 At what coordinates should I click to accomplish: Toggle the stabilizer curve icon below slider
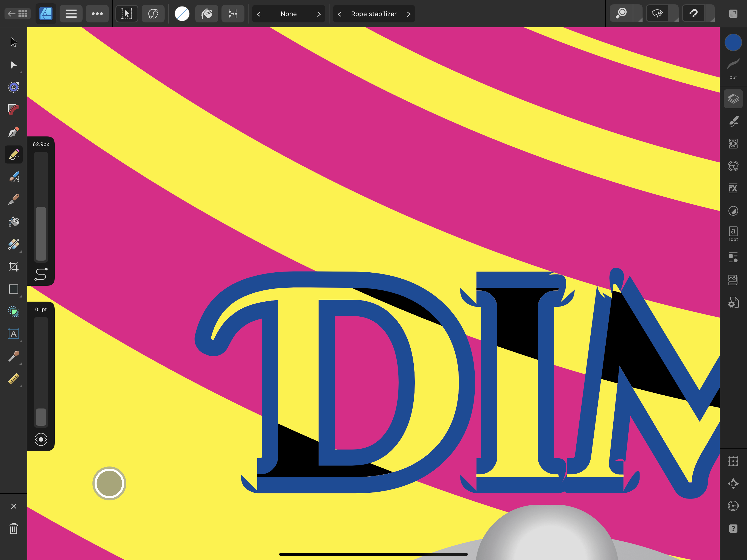tap(41, 274)
